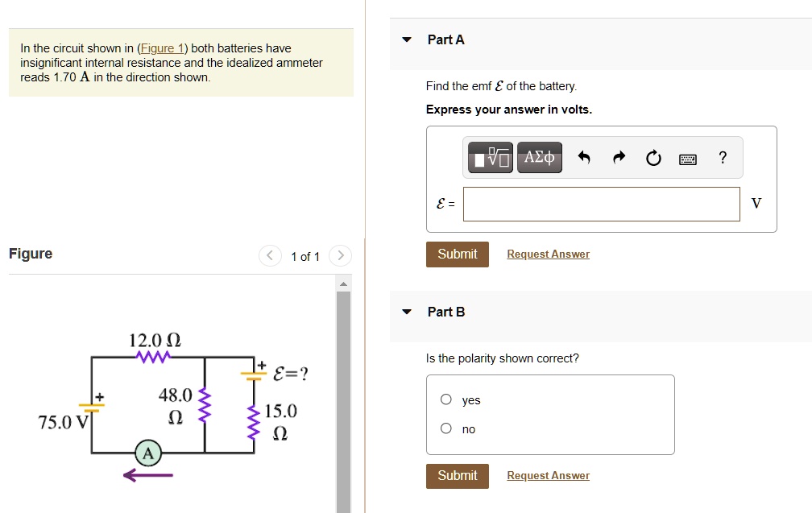Click the ammeter symbol in the circuit figure
The image size is (812, 513).
(147, 453)
